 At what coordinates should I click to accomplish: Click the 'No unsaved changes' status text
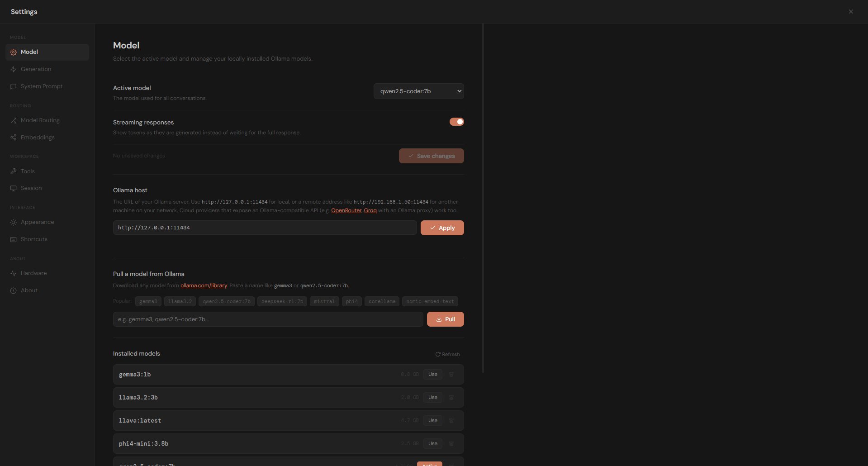(x=139, y=156)
